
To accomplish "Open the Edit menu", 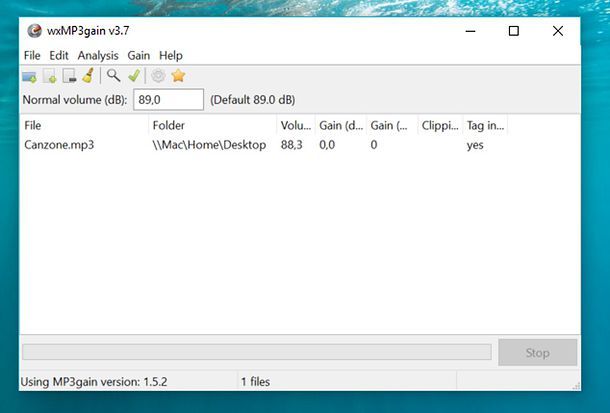I will (59, 56).
